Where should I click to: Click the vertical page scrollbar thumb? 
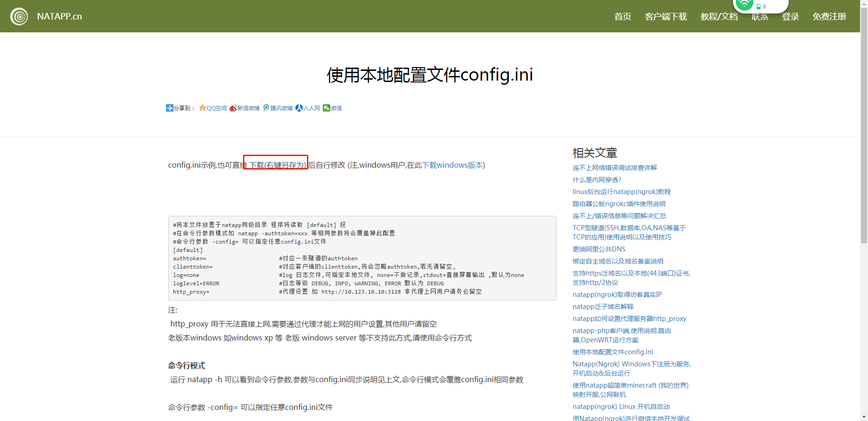[864, 125]
